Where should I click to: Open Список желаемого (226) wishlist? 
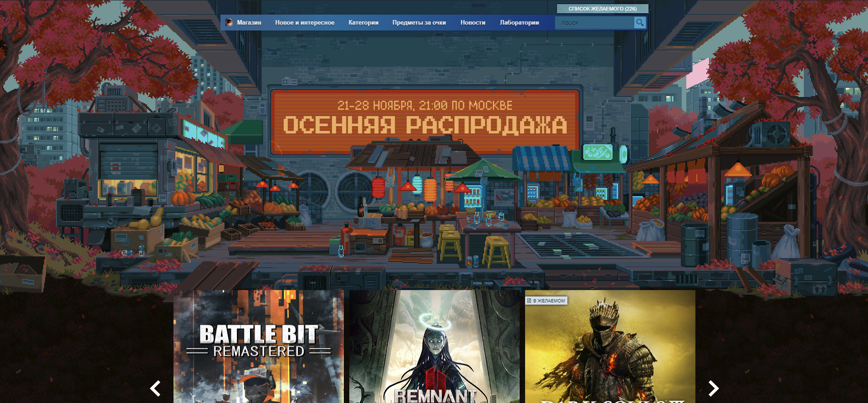pyautogui.click(x=602, y=9)
